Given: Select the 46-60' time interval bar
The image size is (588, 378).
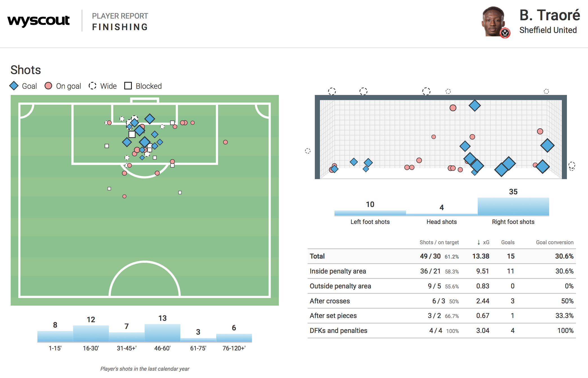Looking at the screenshot, I should tap(162, 333).
